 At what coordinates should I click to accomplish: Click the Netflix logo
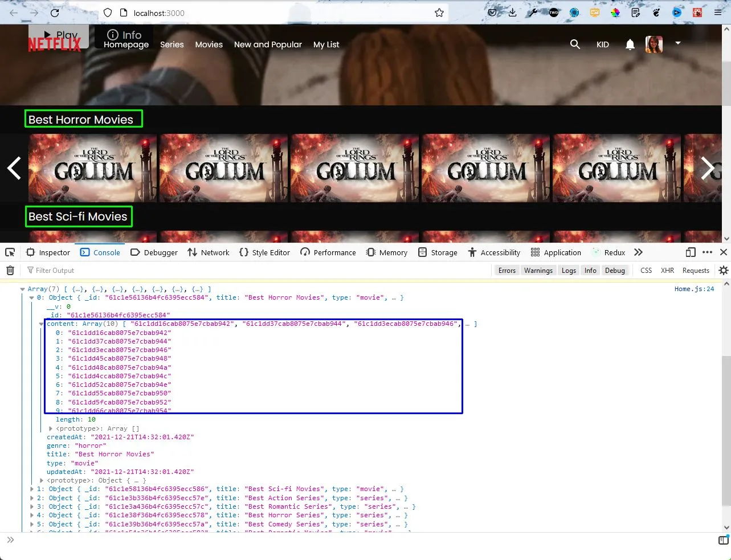(x=55, y=44)
